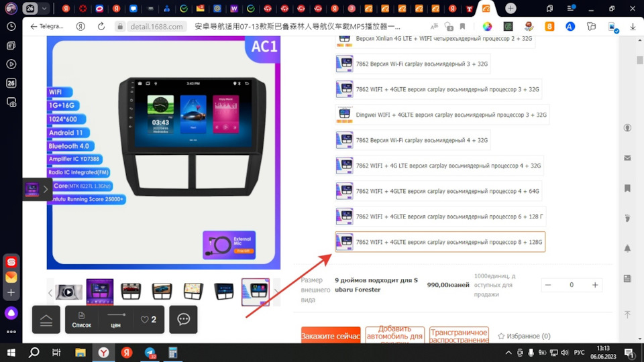Image resolution: width=644 pixels, height=362 pixels.
Task: Decrease quantity with minus button
Action: click(x=548, y=285)
